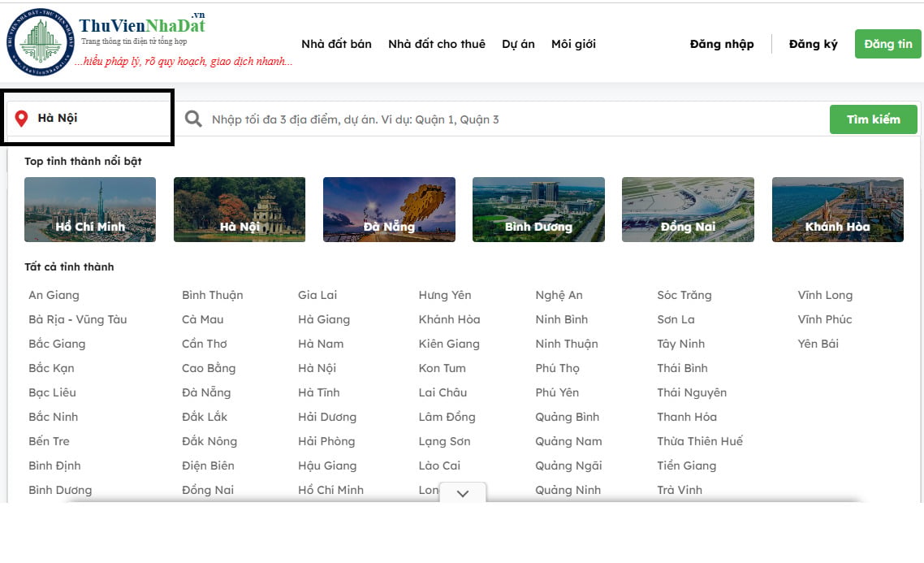Expand the province list with down chevron
Image resolution: width=924 pixels, height=563 pixels.
pos(463,493)
